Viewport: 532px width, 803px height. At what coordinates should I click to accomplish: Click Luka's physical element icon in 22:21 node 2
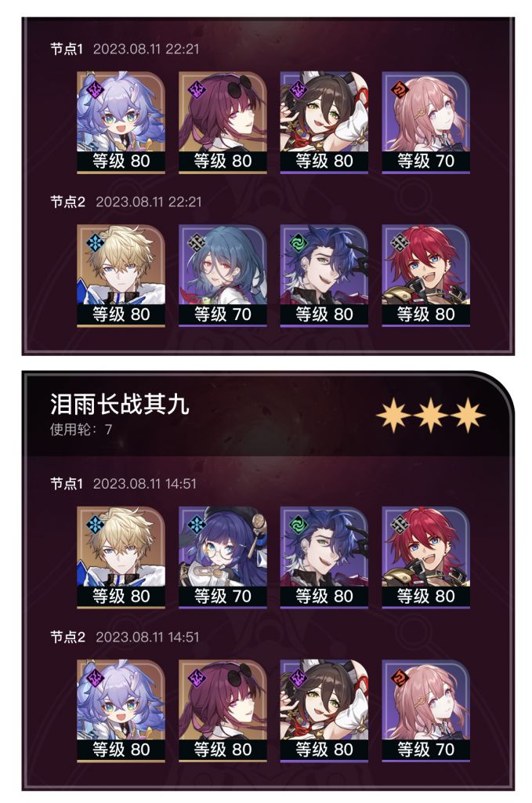[400, 243]
